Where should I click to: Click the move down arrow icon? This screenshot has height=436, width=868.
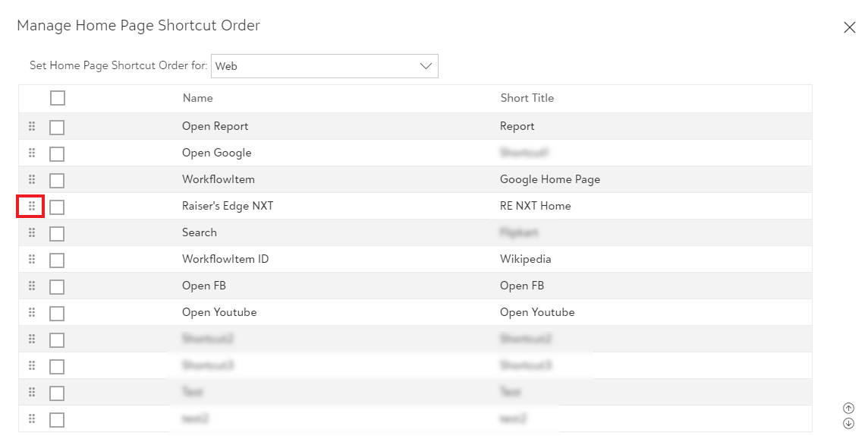tap(848, 423)
